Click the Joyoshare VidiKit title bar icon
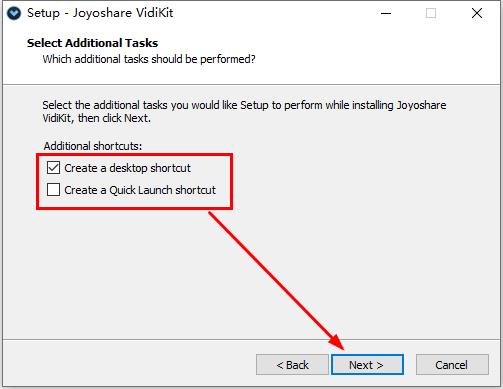 [14, 13]
